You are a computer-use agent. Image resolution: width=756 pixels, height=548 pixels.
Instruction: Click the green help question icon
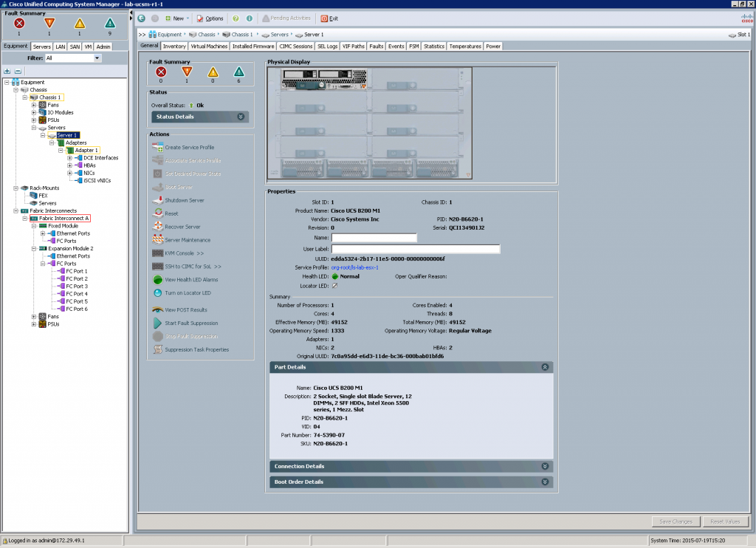pyautogui.click(x=236, y=18)
